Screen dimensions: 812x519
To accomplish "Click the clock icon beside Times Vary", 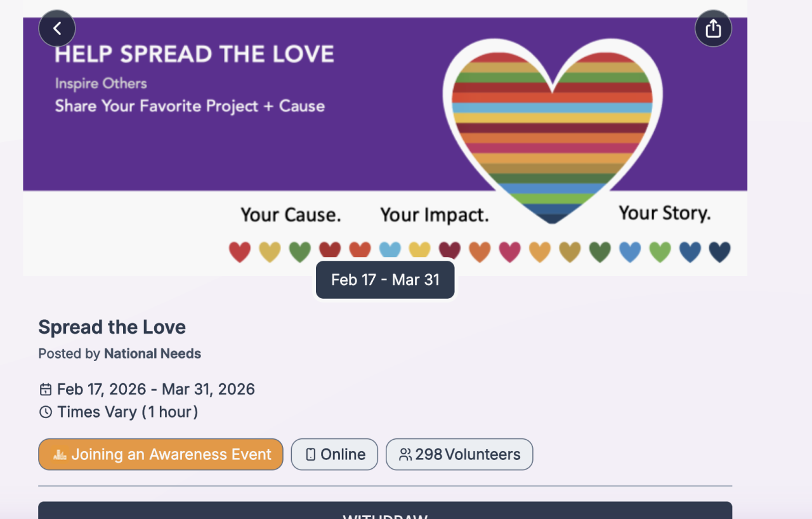I will coord(46,412).
